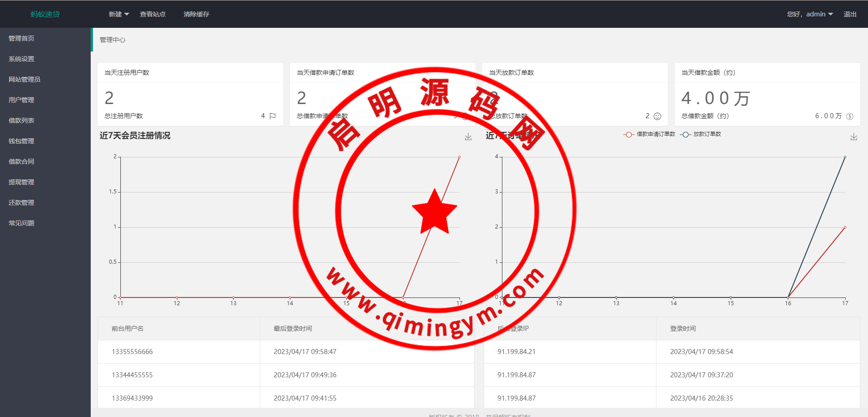Open 钱包管理 sidebar section
The height and width of the screenshot is (417, 868).
tap(21, 141)
